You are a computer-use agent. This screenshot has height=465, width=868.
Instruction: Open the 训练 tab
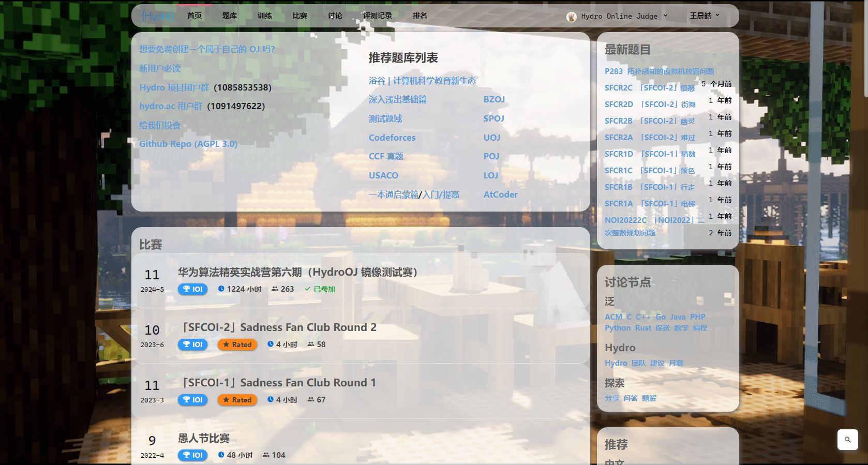(x=265, y=16)
